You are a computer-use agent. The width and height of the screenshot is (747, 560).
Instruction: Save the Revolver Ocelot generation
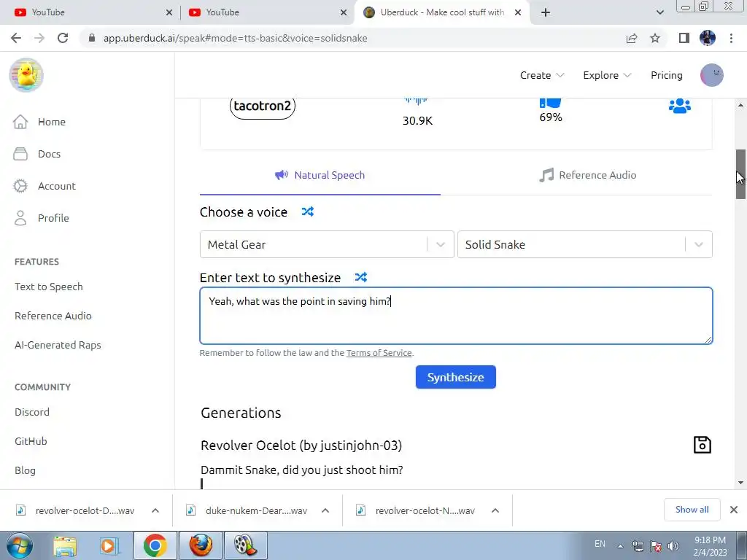tap(703, 445)
